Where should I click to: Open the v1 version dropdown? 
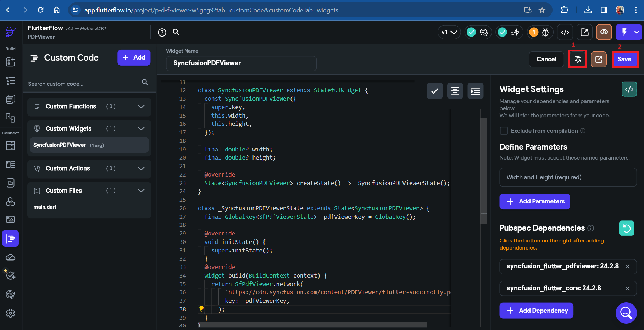449,32
